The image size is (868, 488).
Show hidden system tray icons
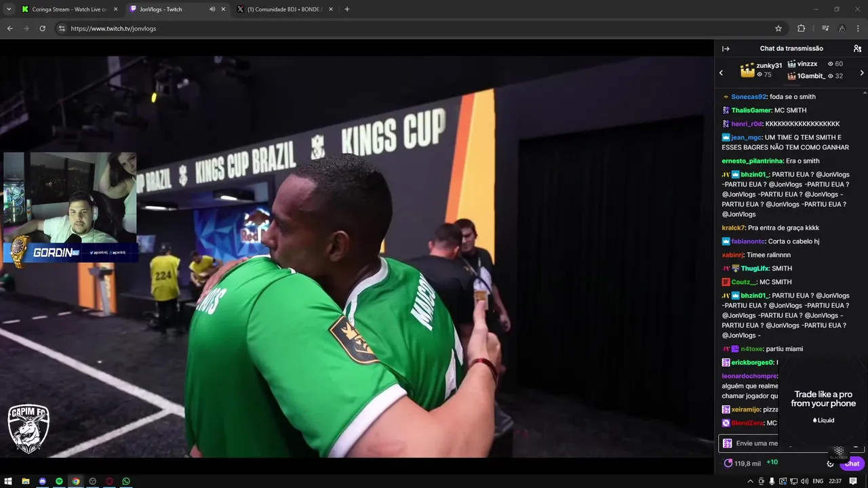tap(750, 481)
